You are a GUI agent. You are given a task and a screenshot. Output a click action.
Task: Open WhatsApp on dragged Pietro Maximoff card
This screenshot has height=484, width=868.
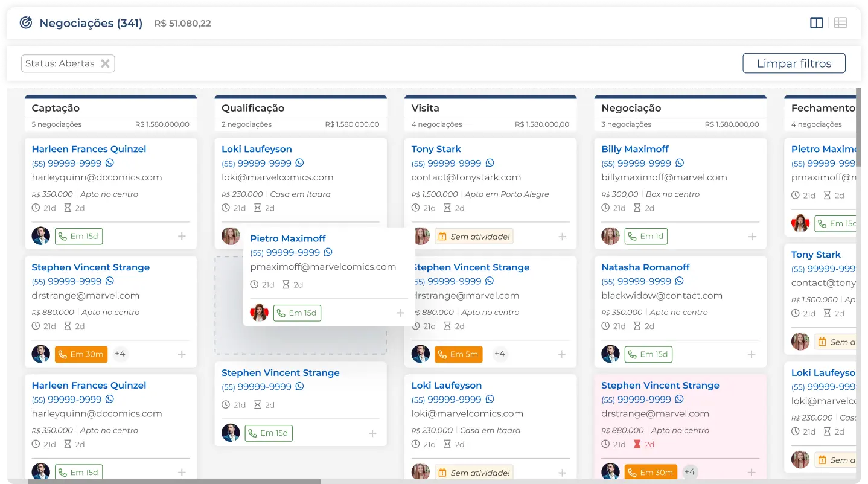(328, 252)
